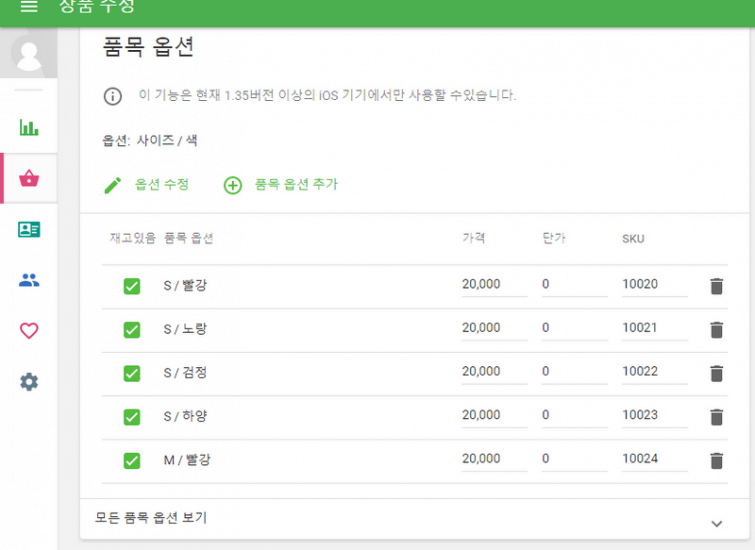The height and width of the screenshot is (550, 755).
Task: Edit the 단가 cost field for S / 빨강
Action: point(574,285)
